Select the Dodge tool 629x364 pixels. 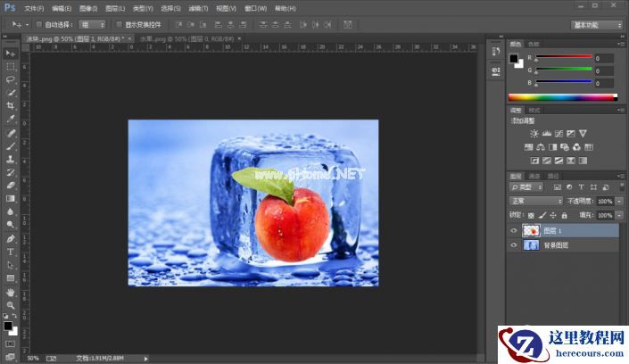(11, 225)
